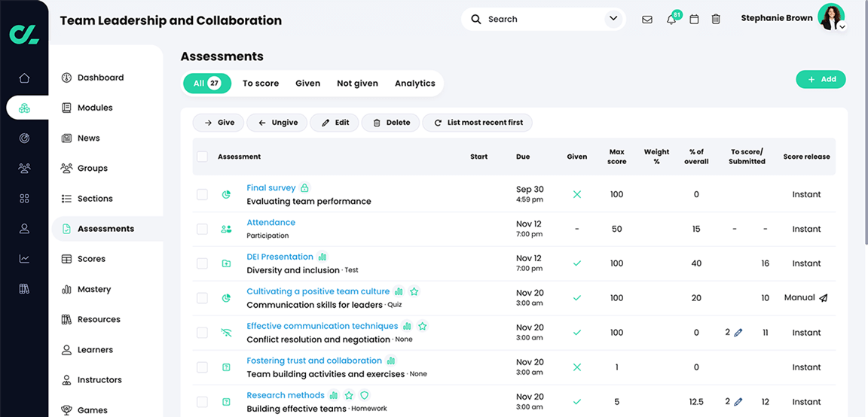Select the DEI Presentation row checkbox
Screen dimensions: 868x417
202,263
